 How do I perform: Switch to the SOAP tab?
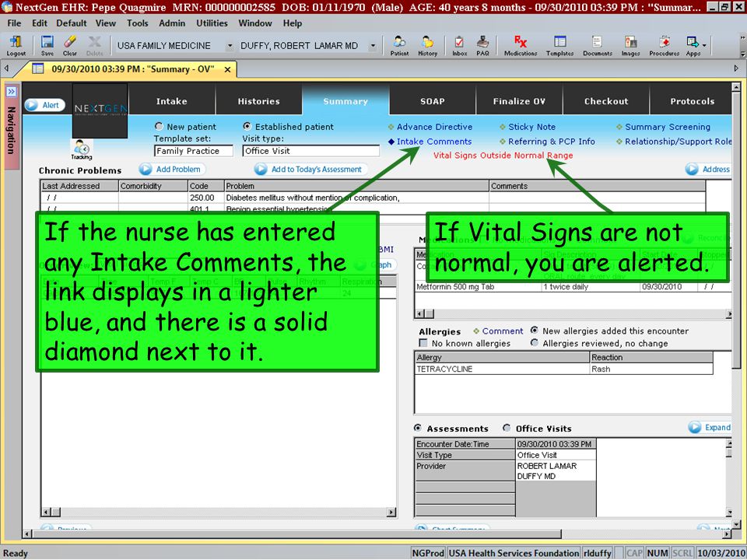pyautogui.click(x=432, y=101)
